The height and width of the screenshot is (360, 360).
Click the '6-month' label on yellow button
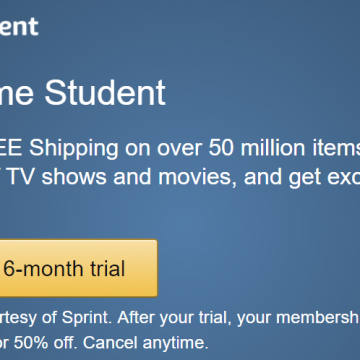pyautogui.click(x=44, y=269)
